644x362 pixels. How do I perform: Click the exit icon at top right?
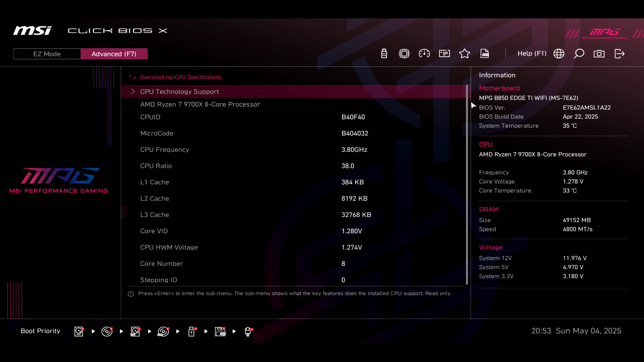(620, 54)
